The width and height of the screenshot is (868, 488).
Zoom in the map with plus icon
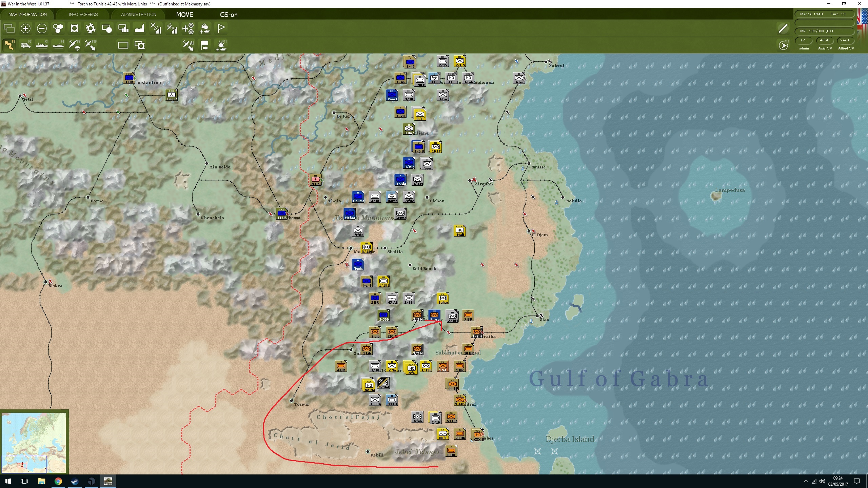[x=25, y=28]
